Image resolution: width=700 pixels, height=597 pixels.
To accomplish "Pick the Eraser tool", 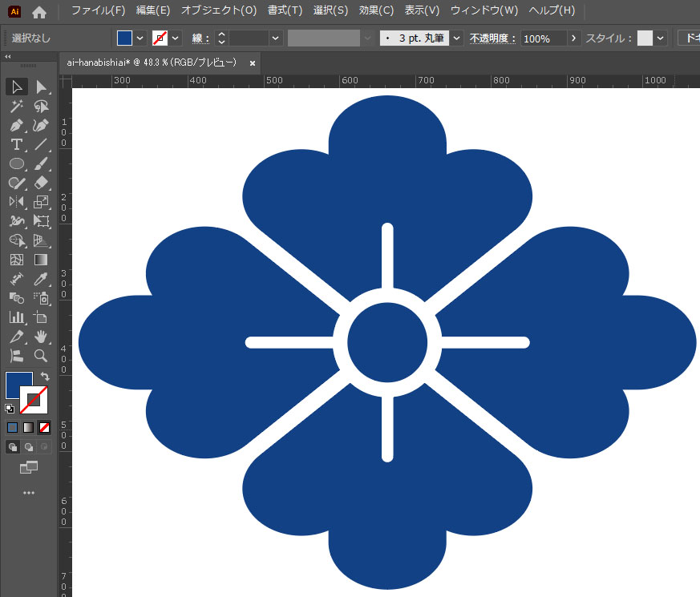I will [42, 183].
